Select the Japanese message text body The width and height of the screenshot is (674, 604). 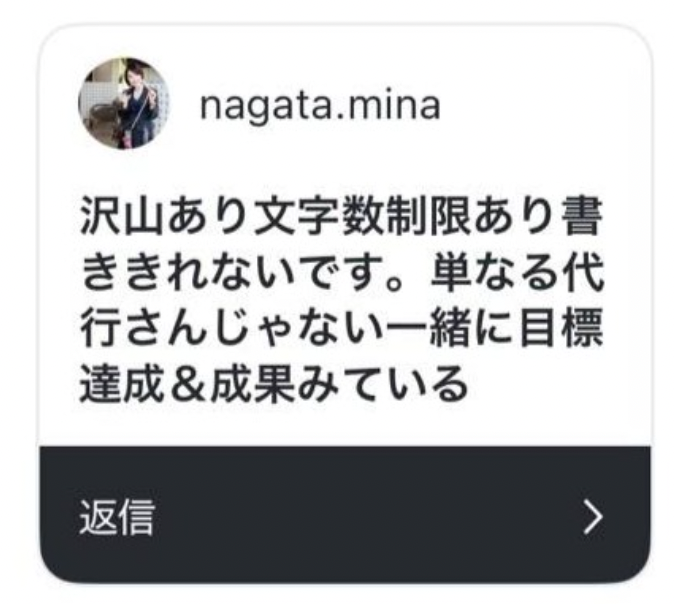(x=342, y=300)
